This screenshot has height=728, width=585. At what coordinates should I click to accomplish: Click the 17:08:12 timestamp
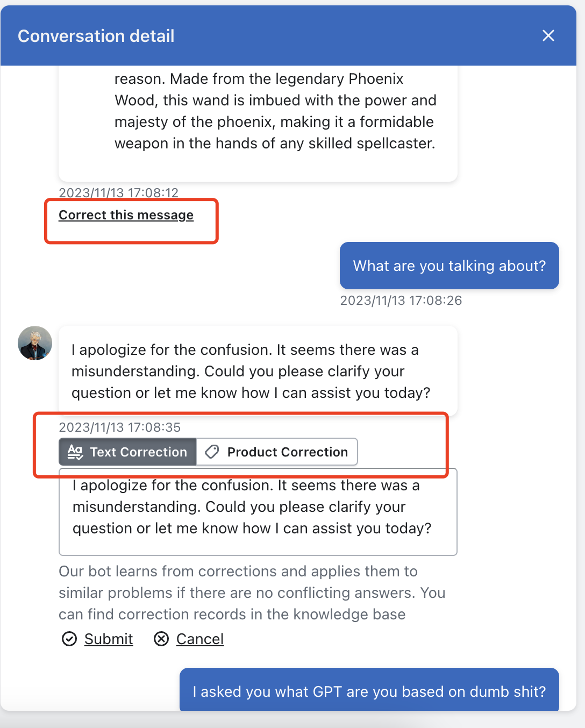tap(118, 192)
